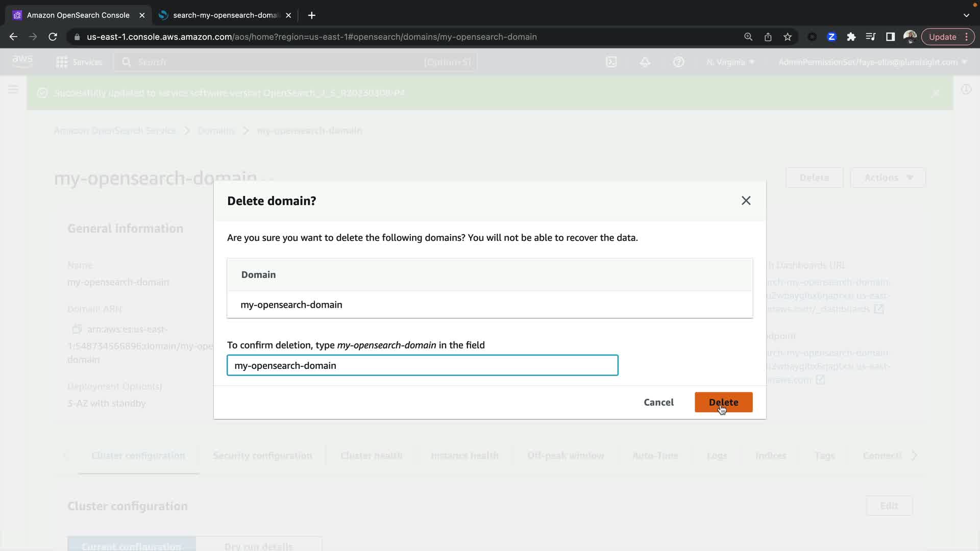Open the browser side panel icon
980x551 pixels.
tap(890, 37)
